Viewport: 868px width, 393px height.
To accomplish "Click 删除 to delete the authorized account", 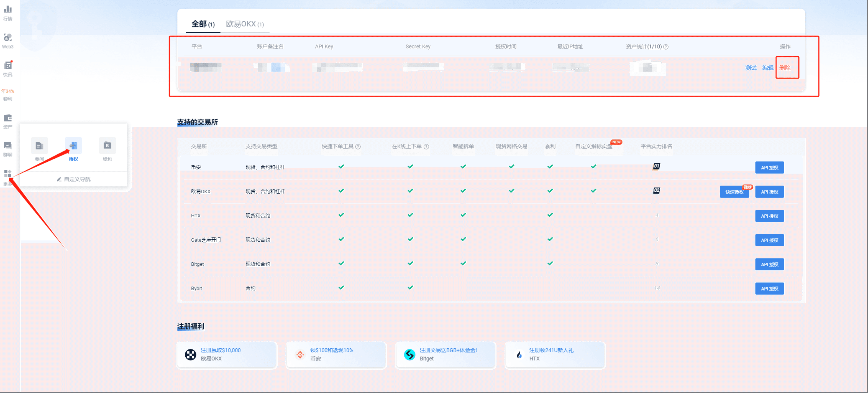I will 785,68.
